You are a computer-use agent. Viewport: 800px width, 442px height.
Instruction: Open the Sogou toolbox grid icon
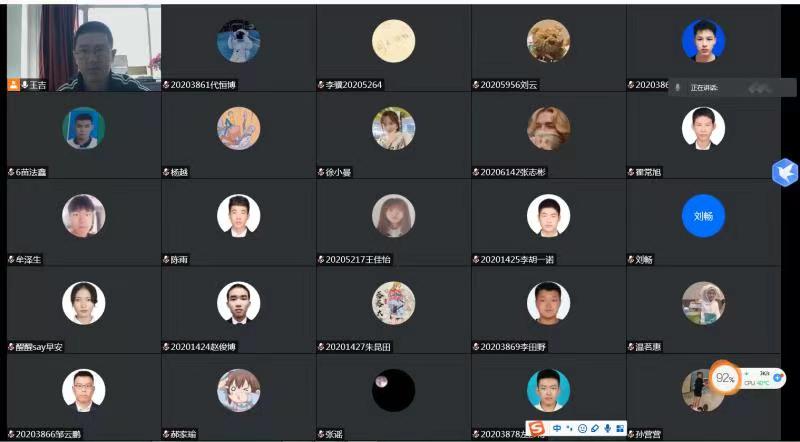coord(620,428)
